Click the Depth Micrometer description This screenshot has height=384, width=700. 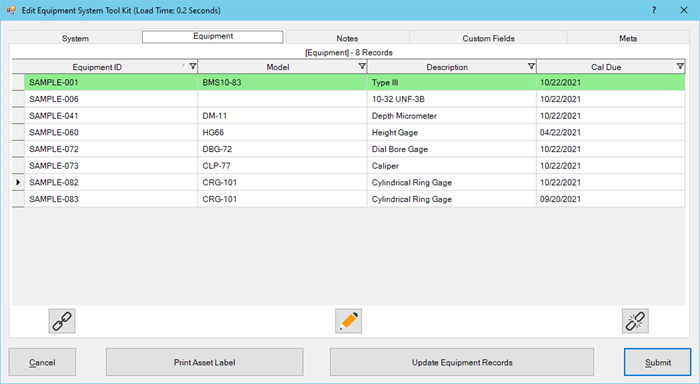click(x=451, y=116)
